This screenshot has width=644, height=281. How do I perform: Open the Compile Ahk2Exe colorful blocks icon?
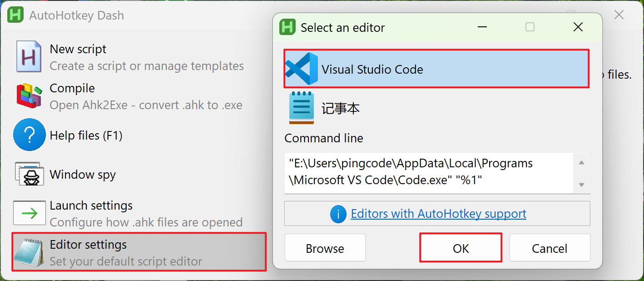[29, 96]
